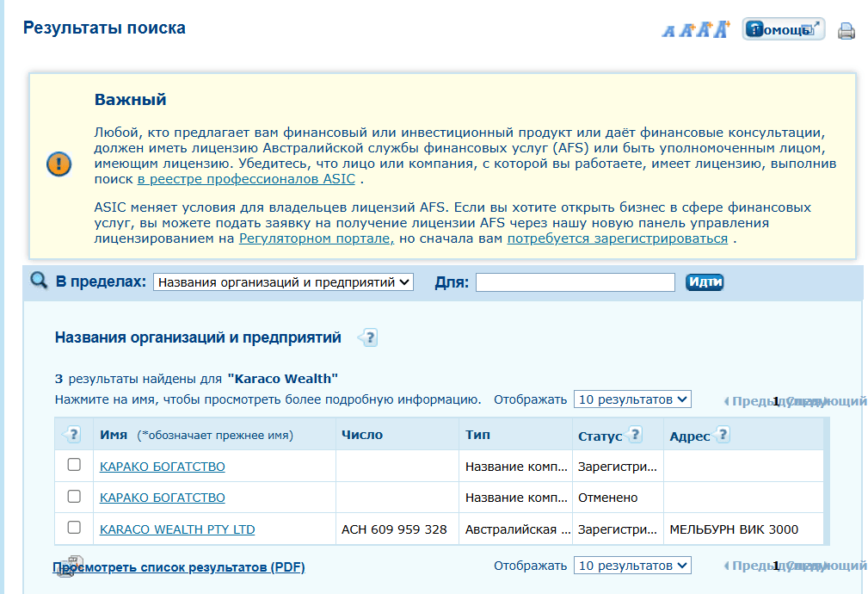The width and height of the screenshot is (868, 594).
Task: Select the KARACO WEALTH PTY LTD checkbox
Action: (x=74, y=528)
